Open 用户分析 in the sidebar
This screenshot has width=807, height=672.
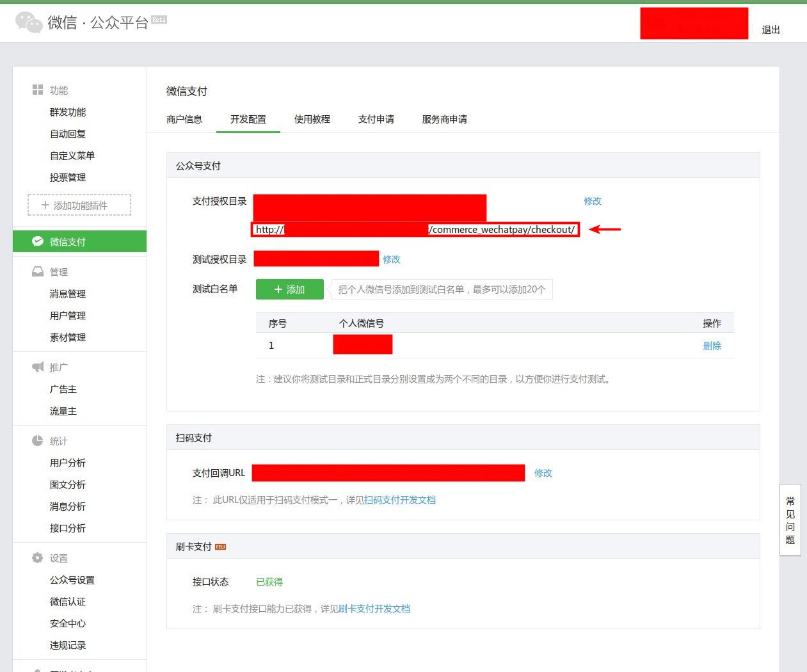coord(68,463)
